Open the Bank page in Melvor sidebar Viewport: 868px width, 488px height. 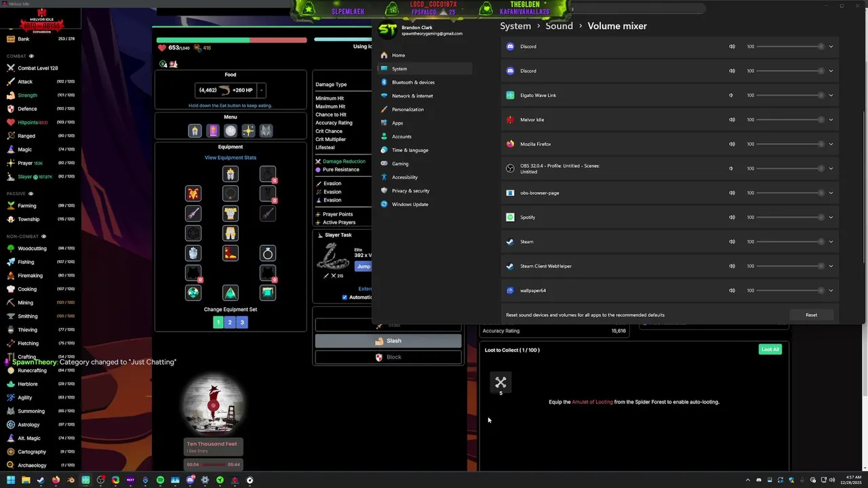(x=41, y=39)
